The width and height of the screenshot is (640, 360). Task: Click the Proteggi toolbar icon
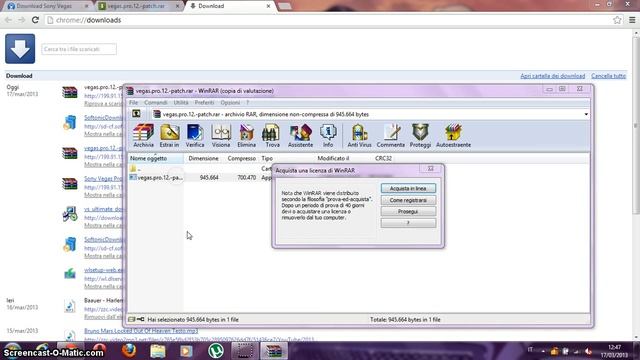pyautogui.click(x=420, y=136)
